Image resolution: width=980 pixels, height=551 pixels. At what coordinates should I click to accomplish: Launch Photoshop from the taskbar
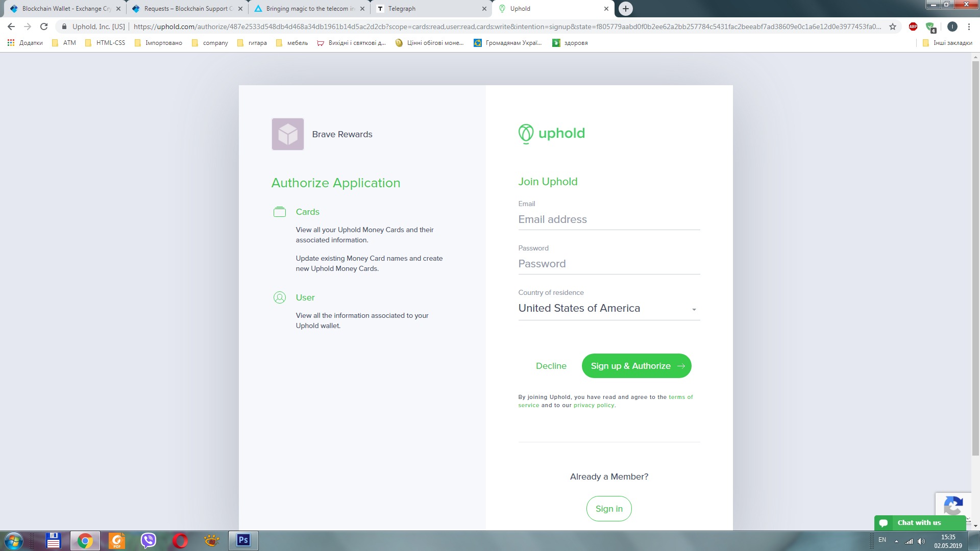[243, 540]
